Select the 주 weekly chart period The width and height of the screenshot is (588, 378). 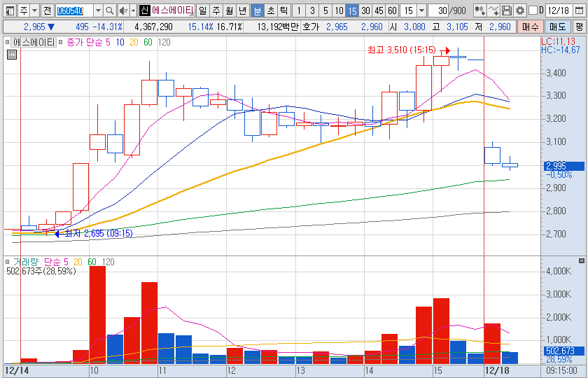(x=216, y=10)
